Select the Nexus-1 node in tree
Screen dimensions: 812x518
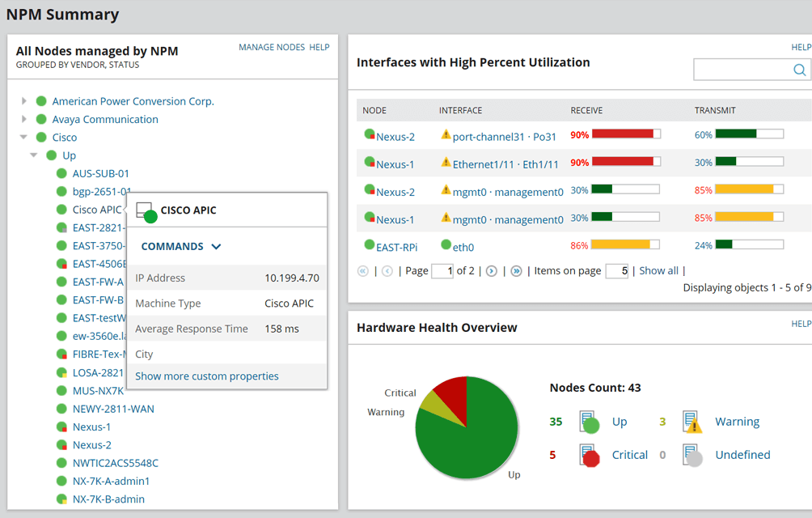(x=91, y=427)
